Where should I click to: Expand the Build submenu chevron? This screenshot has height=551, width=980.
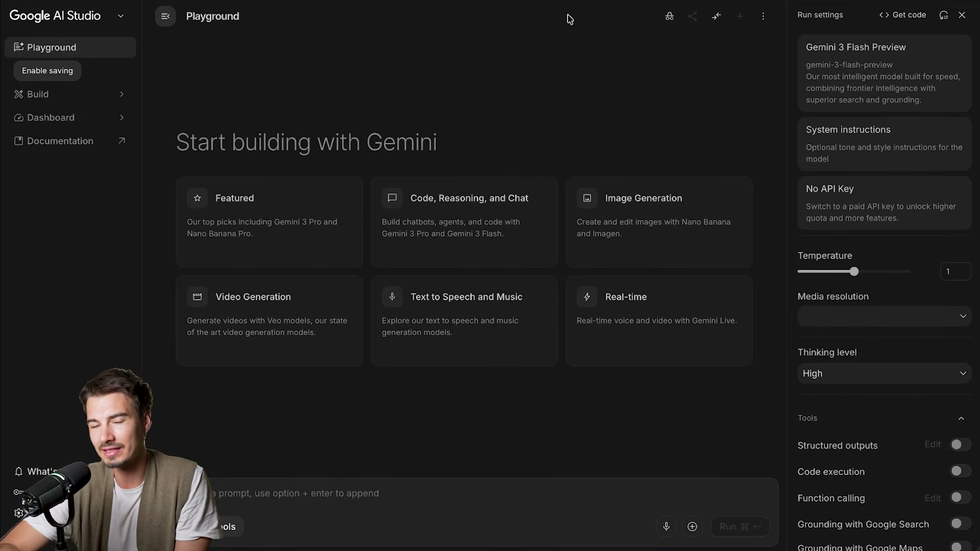click(x=121, y=94)
